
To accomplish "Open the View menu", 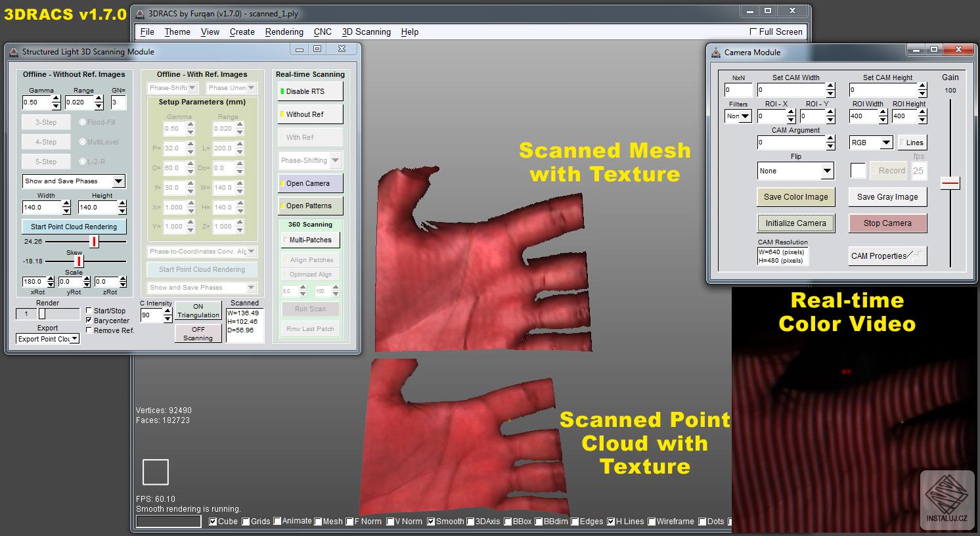I will point(210,32).
